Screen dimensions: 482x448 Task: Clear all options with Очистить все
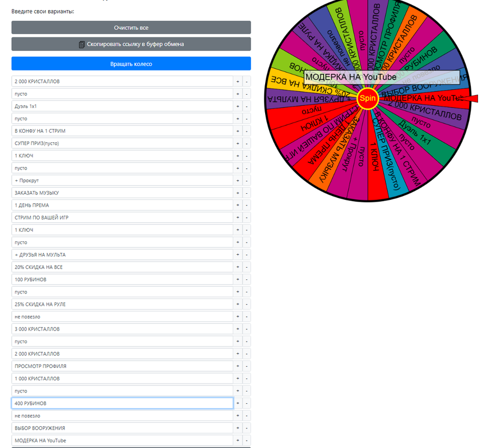131,27
